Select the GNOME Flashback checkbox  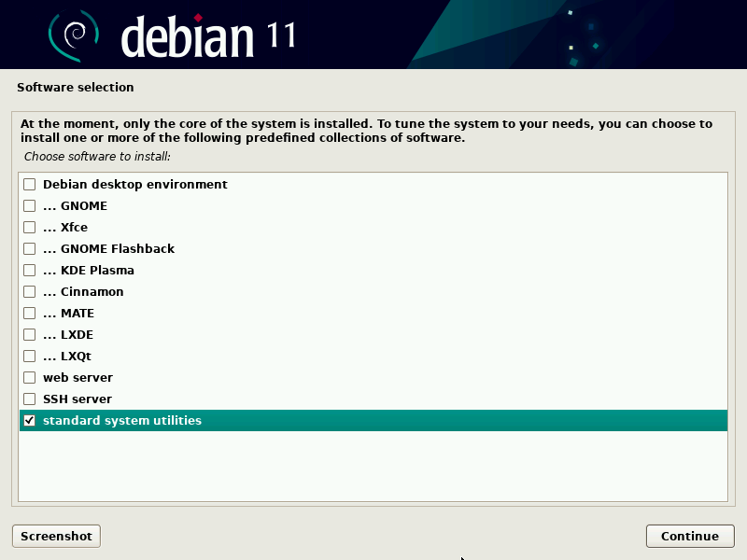[30, 249]
